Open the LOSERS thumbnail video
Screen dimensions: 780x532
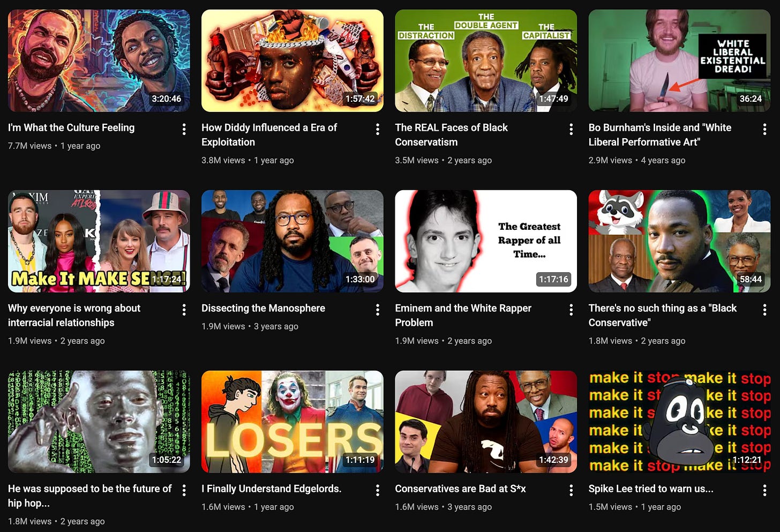tap(292, 422)
